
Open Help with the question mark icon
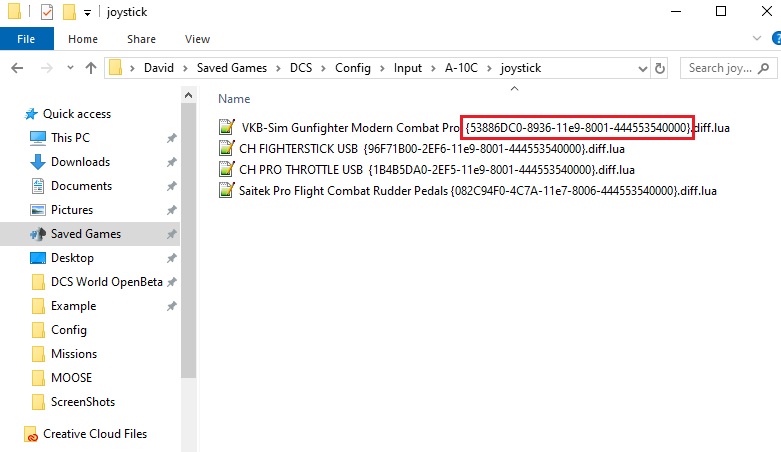pos(776,38)
